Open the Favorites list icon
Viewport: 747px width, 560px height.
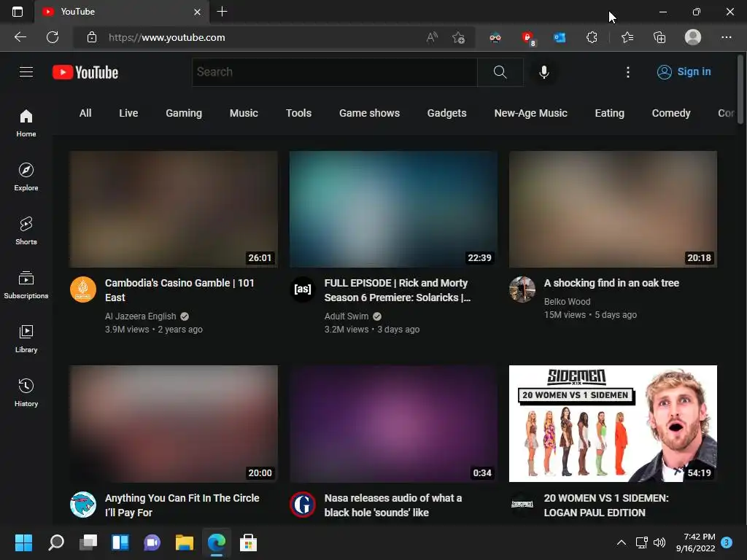[x=627, y=37]
